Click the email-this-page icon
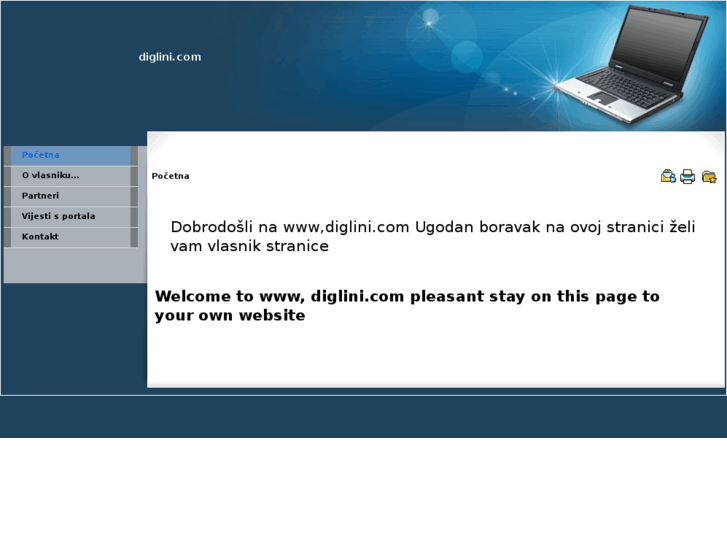This screenshot has width=727, height=545. click(x=668, y=177)
